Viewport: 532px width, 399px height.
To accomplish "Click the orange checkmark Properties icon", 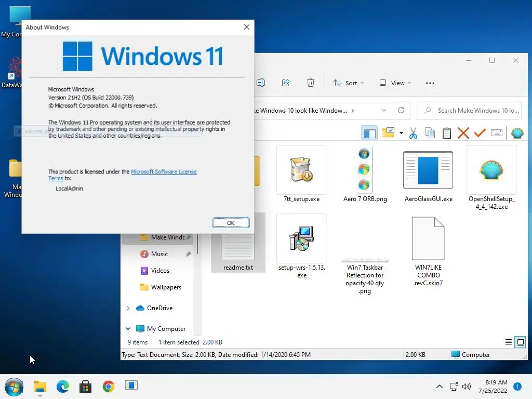I will coord(480,133).
